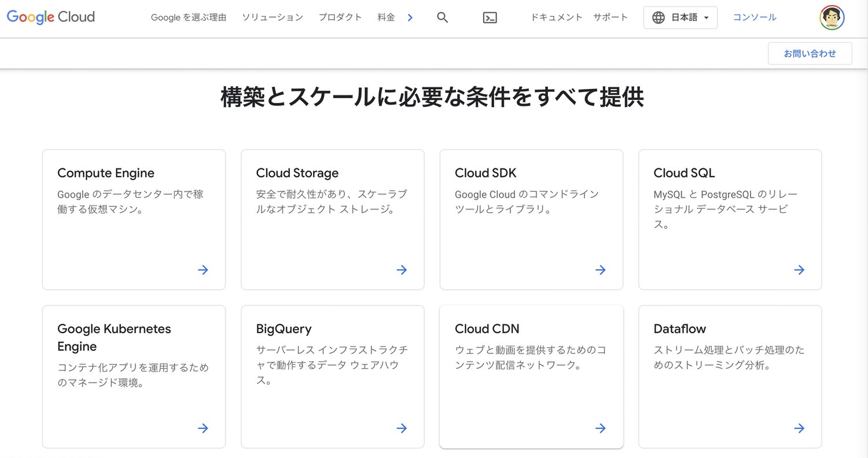Open the Google を選ぶ理由 menu
The image size is (868, 458).
click(189, 17)
